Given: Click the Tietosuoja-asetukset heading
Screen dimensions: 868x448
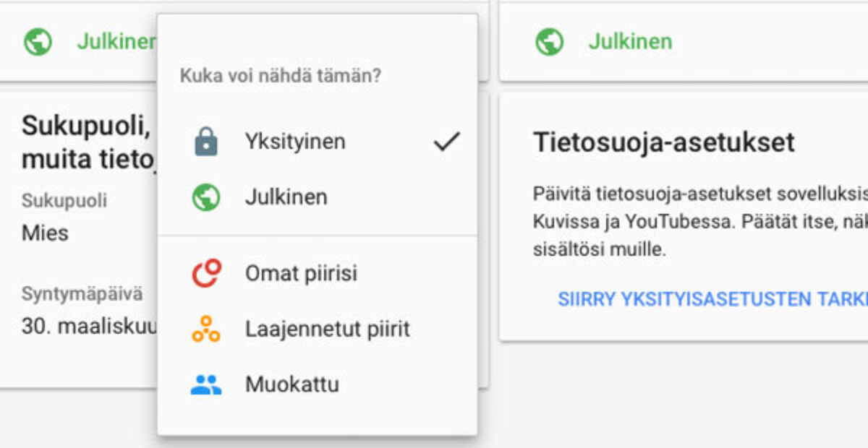Looking at the screenshot, I should coord(664,142).
